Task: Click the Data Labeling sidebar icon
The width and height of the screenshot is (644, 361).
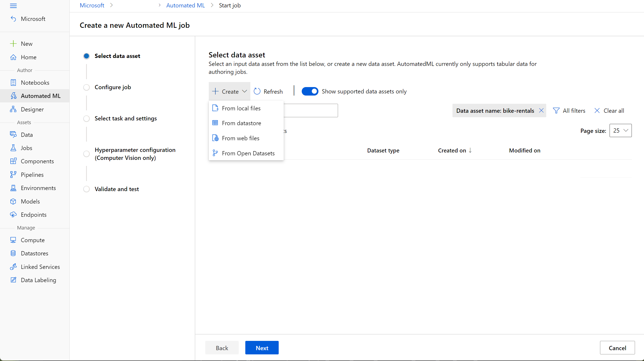Action: click(x=13, y=280)
